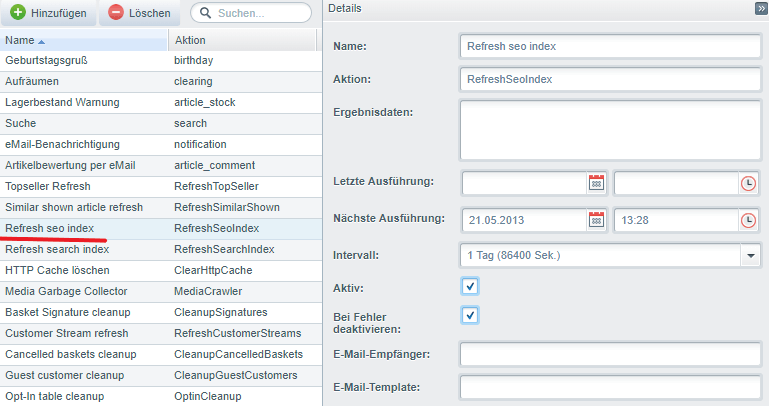Uncheck the Aktiv checkbox
Image resolution: width=769 pixels, height=406 pixels.
tap(471, 286)
